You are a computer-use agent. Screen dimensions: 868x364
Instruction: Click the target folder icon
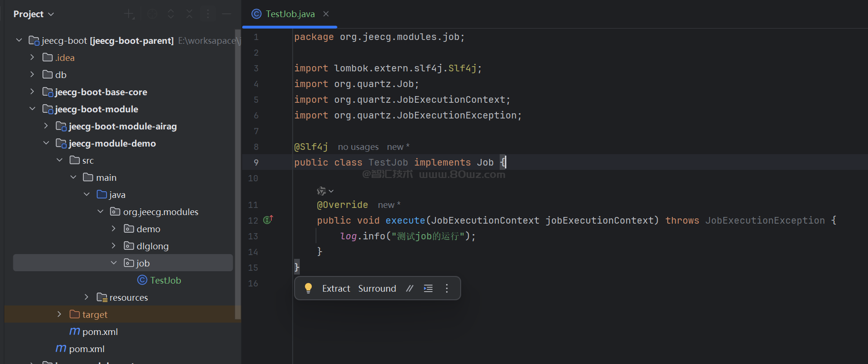(75, 314)
